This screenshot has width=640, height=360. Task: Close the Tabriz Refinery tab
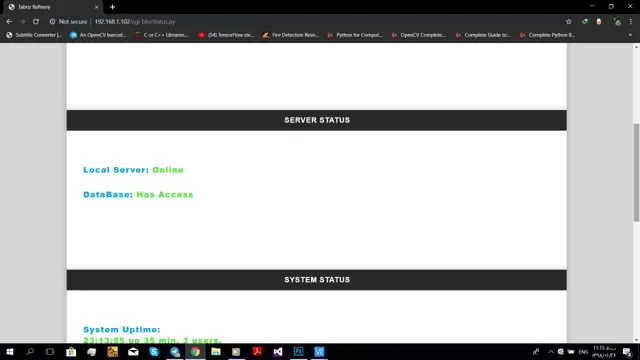click(x=97, y=7)
